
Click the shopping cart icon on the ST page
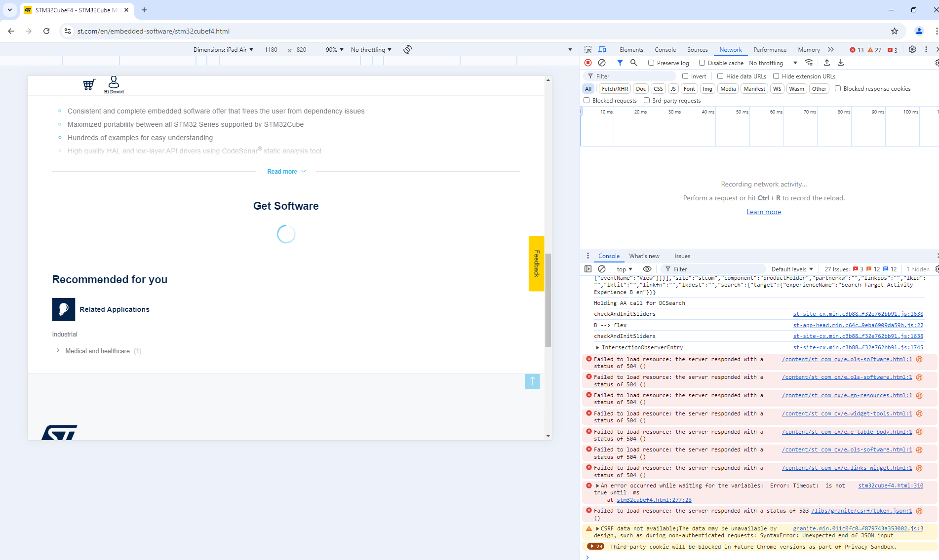(89, 84)
